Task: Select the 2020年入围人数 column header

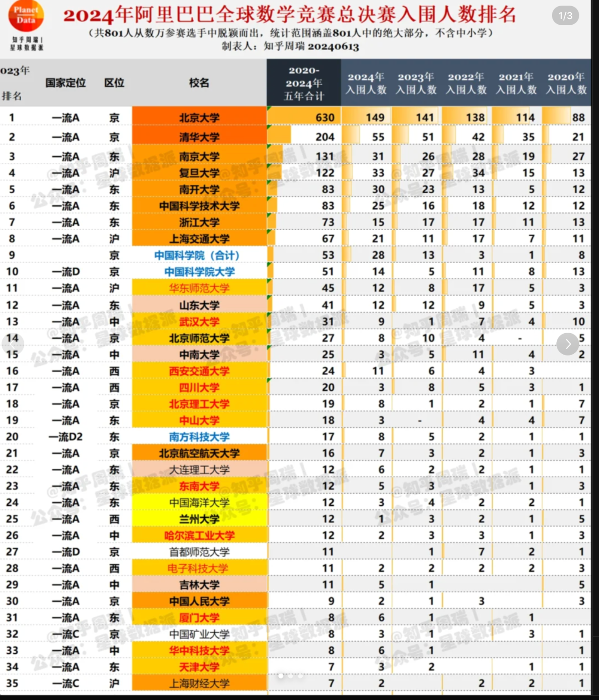Action: (566, 83)
